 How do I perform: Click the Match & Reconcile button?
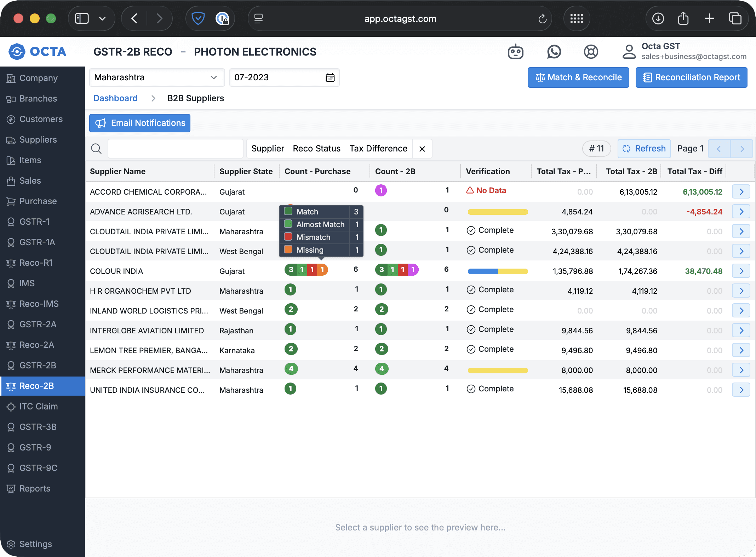tap(578, 77)
